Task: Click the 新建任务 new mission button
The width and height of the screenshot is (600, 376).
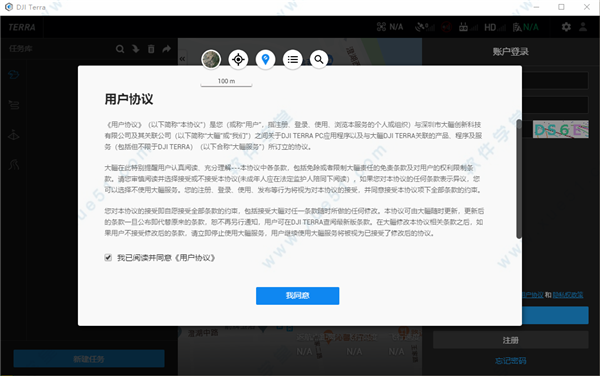Action: pos(89,359)
